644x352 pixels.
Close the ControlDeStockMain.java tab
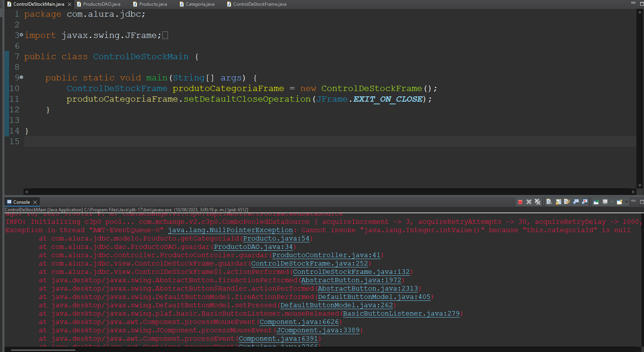(x=69, y=4)
